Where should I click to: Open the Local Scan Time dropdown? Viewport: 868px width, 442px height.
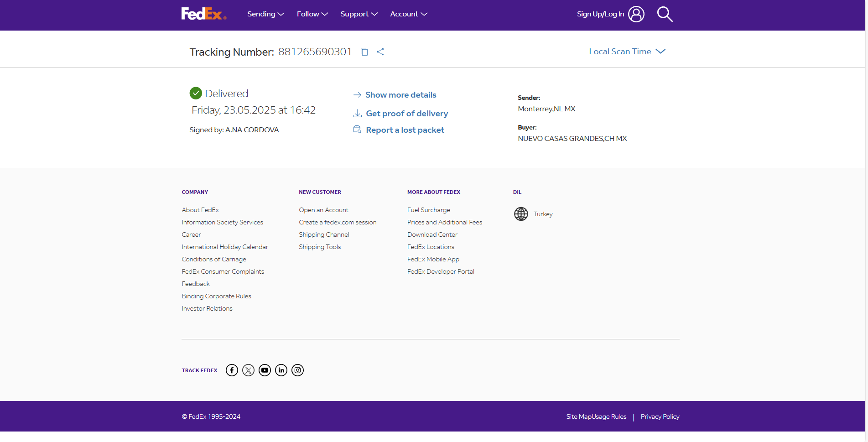[627, 52]
